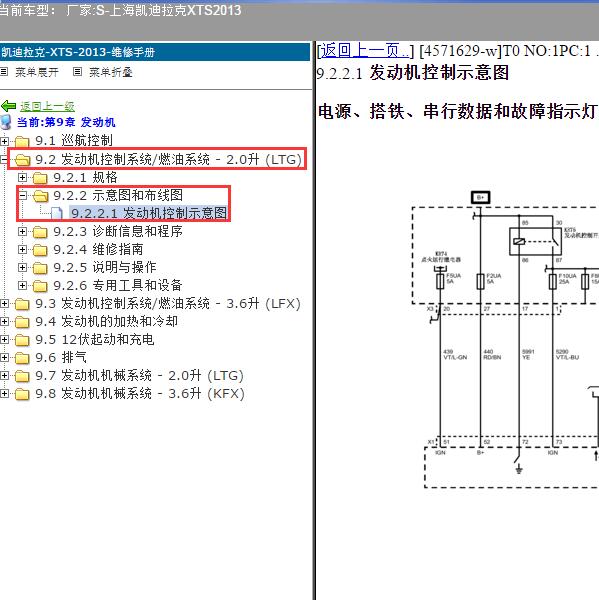Click the 当前:第9章 发动机 label
Viewport: 599px width, 600px height.
coord(66,122)
